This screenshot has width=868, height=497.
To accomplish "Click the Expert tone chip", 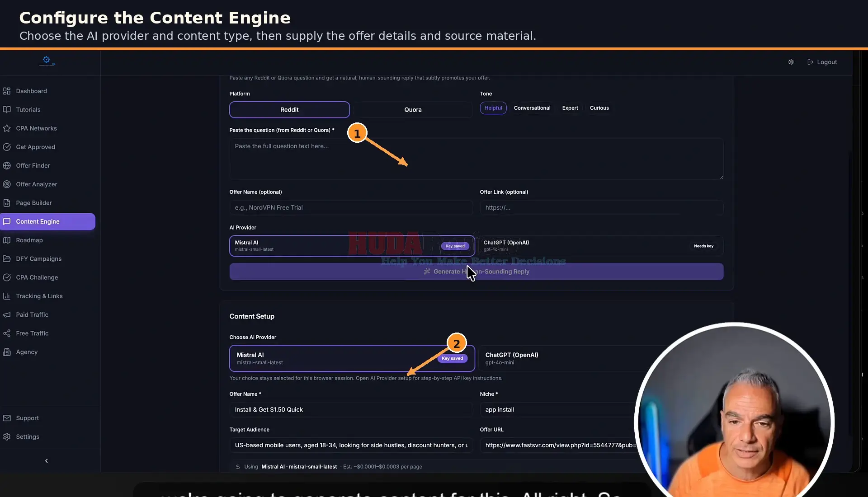I will (x=570, y=108).
